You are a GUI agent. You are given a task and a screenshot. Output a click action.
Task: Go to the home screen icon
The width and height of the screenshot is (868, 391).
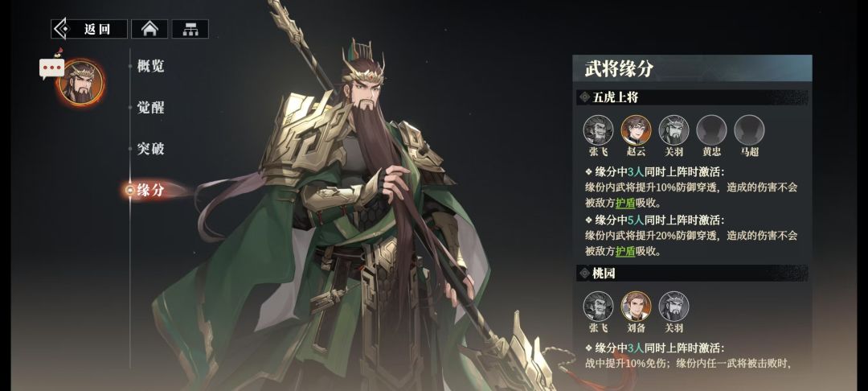[x=149, y=29]
